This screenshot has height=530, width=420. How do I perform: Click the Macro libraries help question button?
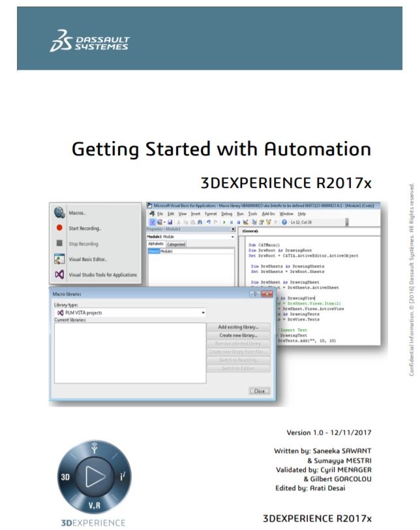click(x=254, y=294)
